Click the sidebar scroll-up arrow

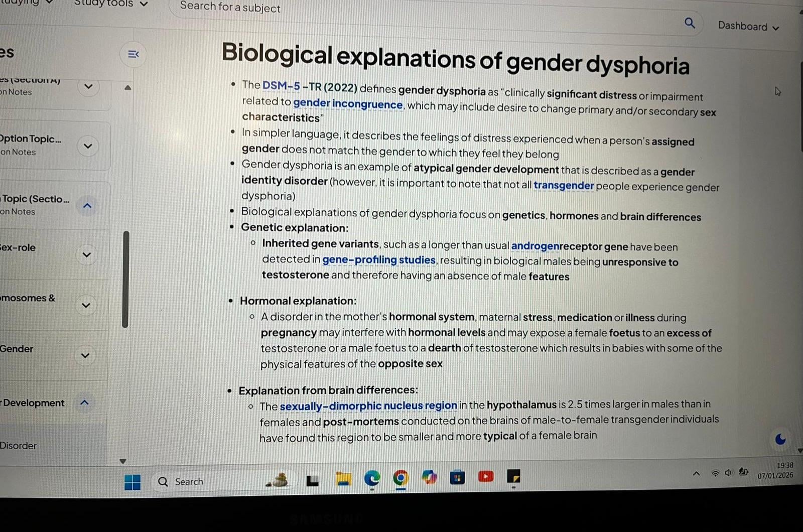pos(128,87)
